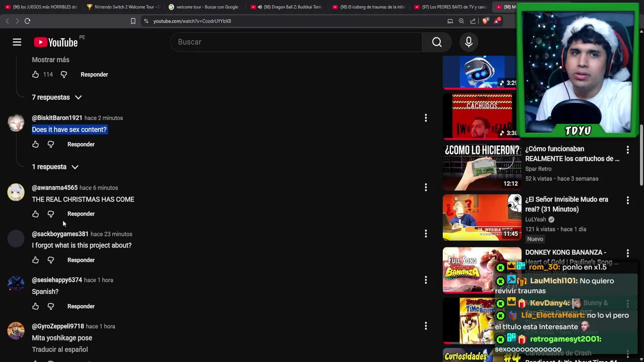Open Spar Retro channel link
Screen dimensions: 644x362
[538, 169]
